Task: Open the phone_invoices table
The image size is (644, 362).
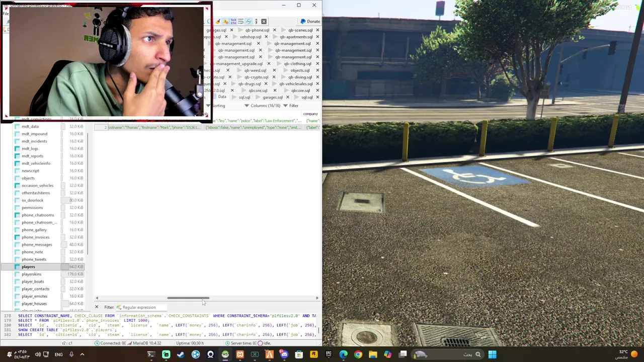Action: [x=35, y=237]
